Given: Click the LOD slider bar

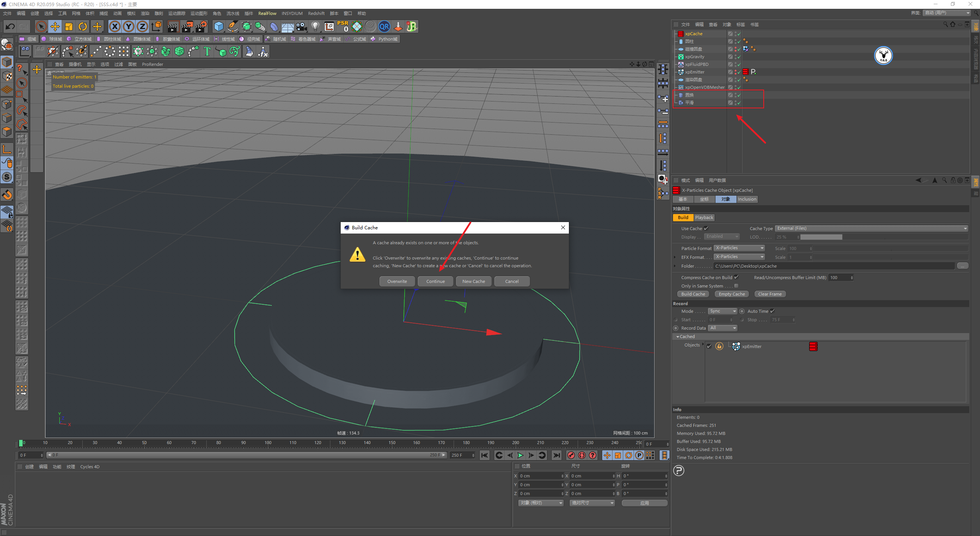Looking at the screenshot, I should pyautogui.click(x=884, y=237).
